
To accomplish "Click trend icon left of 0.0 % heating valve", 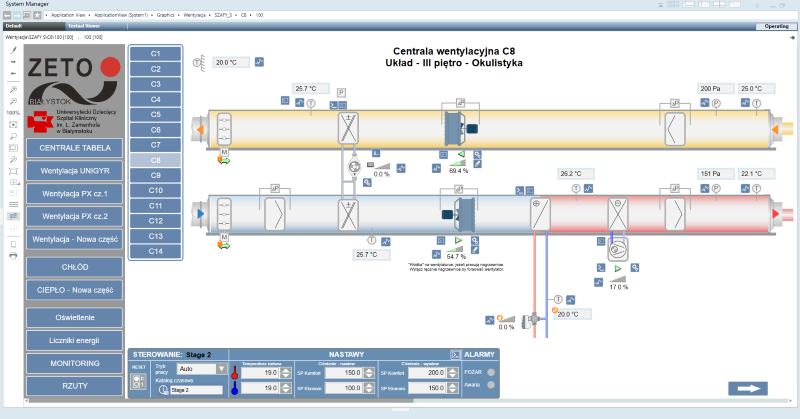I will click(489, 320).
